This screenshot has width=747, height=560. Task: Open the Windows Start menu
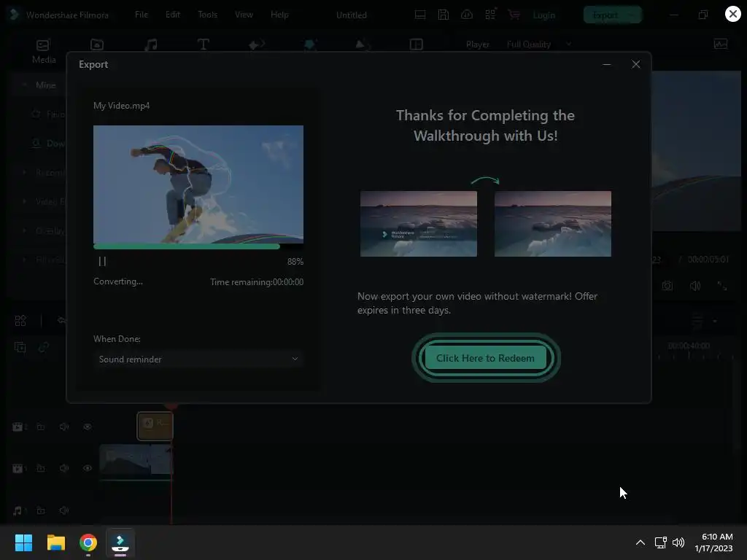[x=23, y=542]
